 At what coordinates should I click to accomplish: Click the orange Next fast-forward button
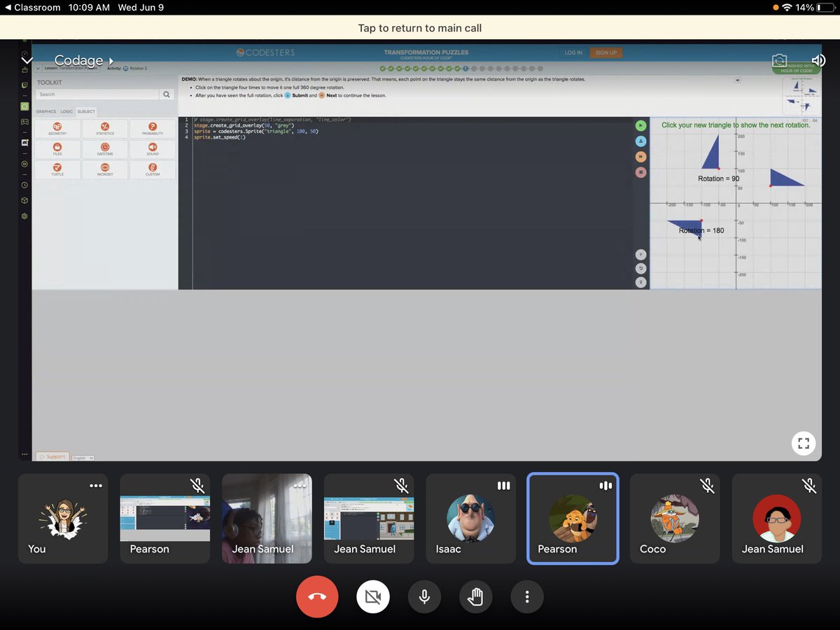click(x=640, y=156)
